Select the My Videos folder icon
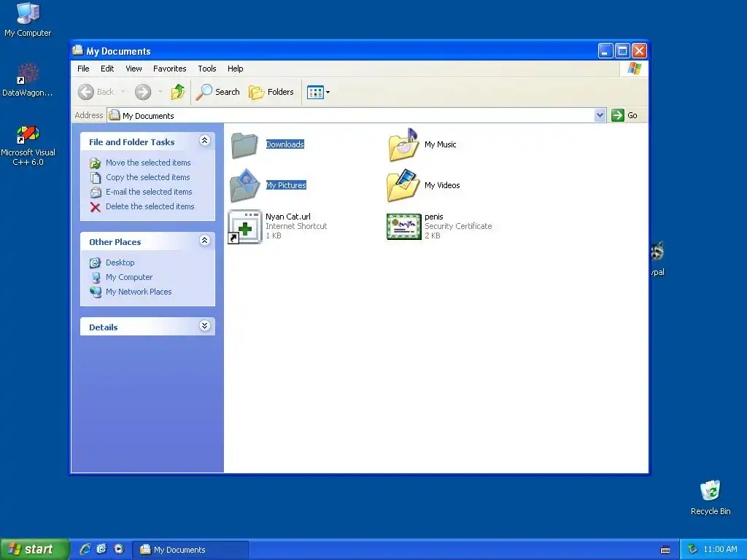 [x=403, y=185]
